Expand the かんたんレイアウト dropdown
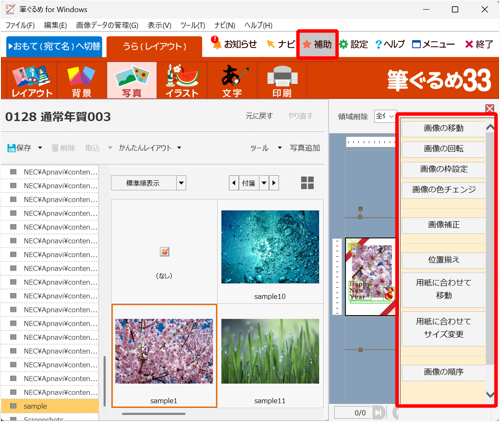Image resolution: width=500 pixels, height=422 pixels. click(179, 148)
